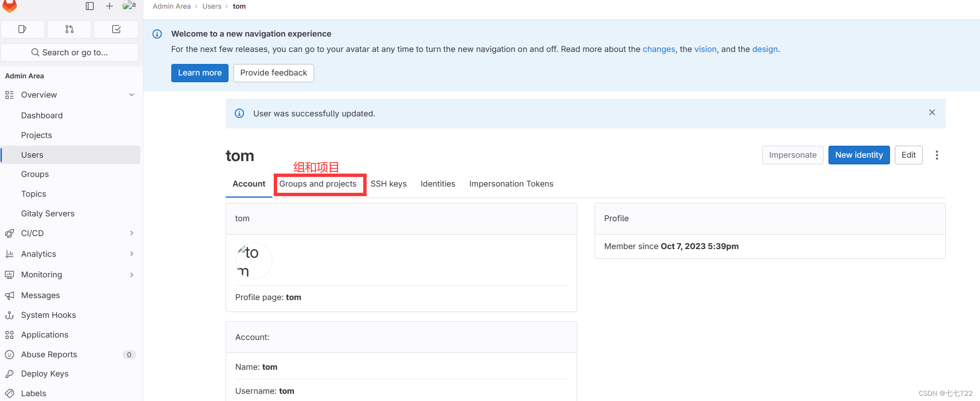Image resolution: width=980 pixels, height=401 pixels.
Task: Click the New identity button
Action: (859, 155)
